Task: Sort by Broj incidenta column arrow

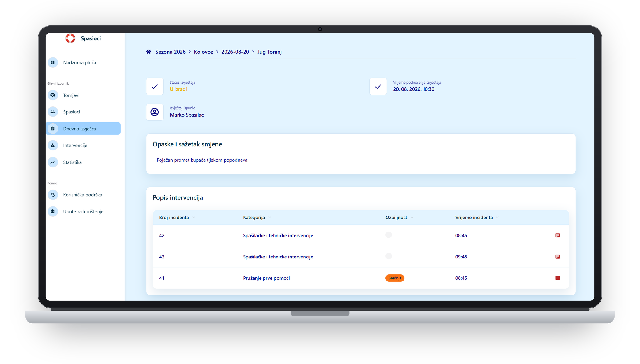Action: 194,218
